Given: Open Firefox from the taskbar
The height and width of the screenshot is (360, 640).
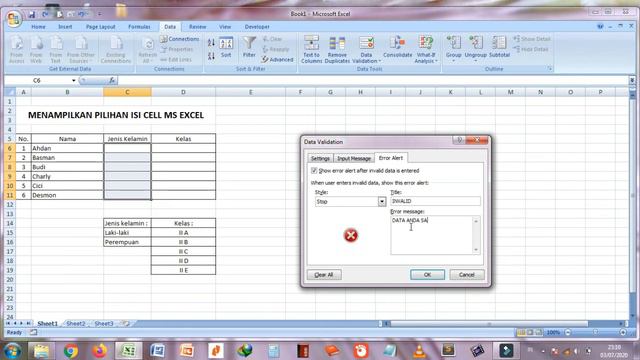Looking at the screenshot, I should click(x=99, y=351).
